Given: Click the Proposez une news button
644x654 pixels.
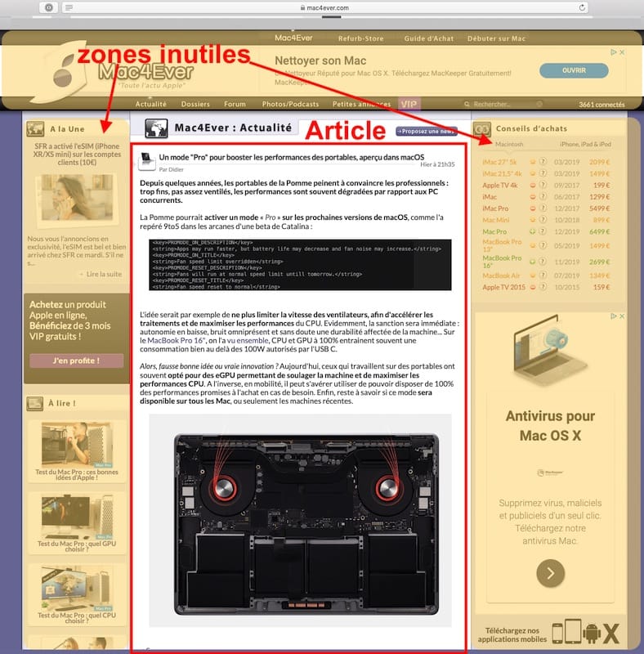Looking at the screenshot, I should pyautogui.click(x=427, y=131).
